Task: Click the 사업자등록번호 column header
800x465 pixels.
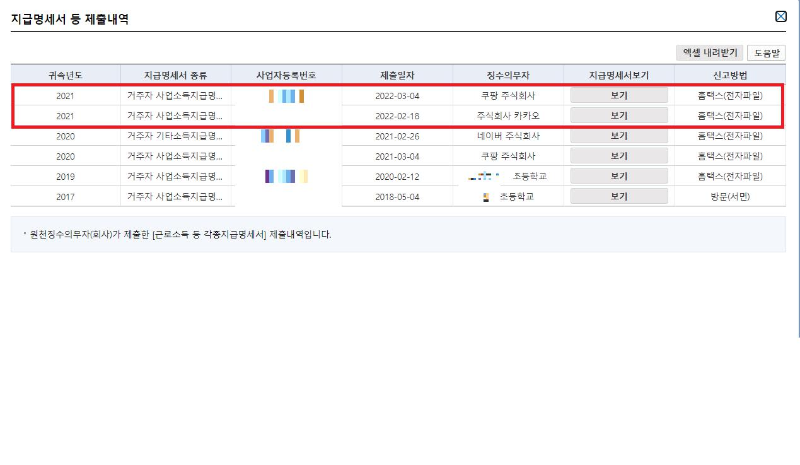Action: click(286, 76)
